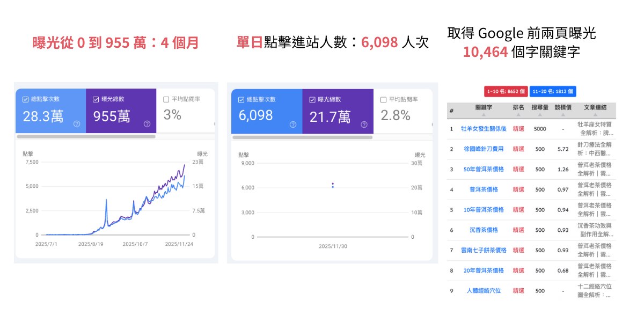Viewport: 644px width, 322px height.
Task: Enable 平均點閱率 checkbox showing 3%
Action: (166, 99)
